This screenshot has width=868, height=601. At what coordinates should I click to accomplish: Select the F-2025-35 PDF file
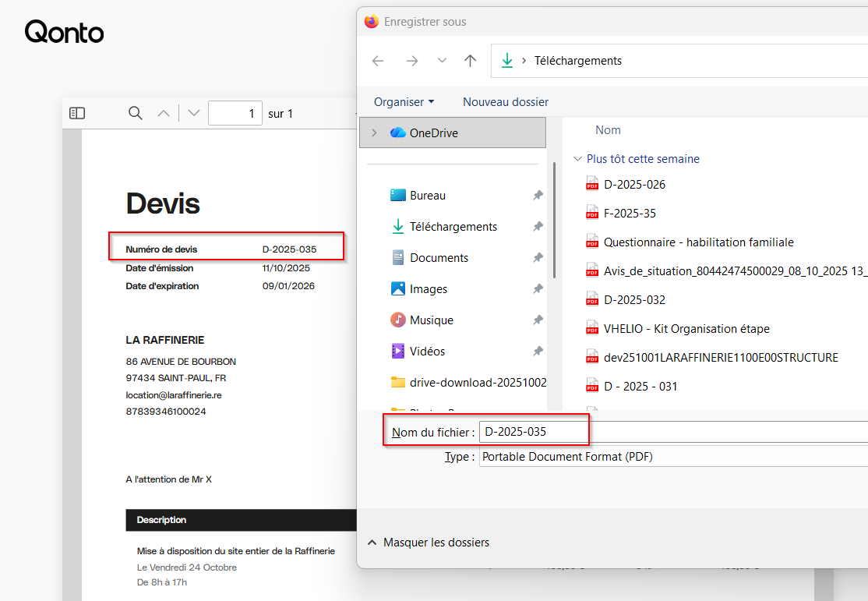630,214
